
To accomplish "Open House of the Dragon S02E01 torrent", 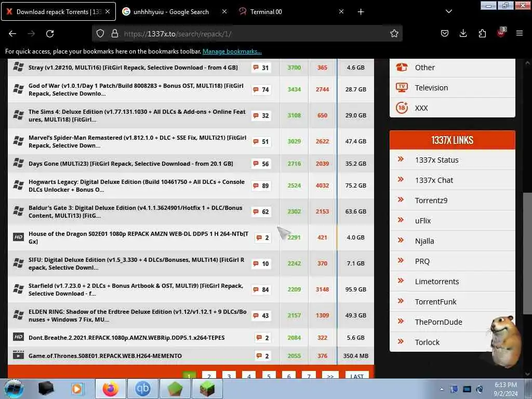I will click(x=138, y=237).
